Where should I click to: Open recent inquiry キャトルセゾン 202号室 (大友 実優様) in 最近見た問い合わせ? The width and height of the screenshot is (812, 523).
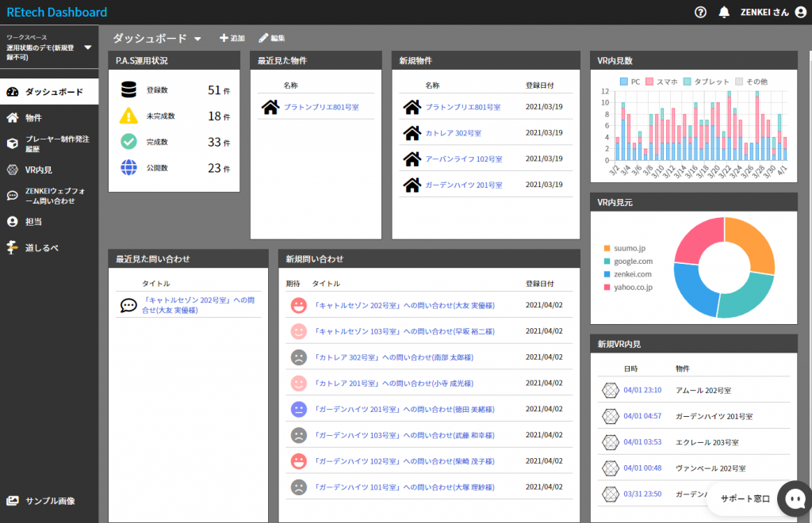coord(198,305)
